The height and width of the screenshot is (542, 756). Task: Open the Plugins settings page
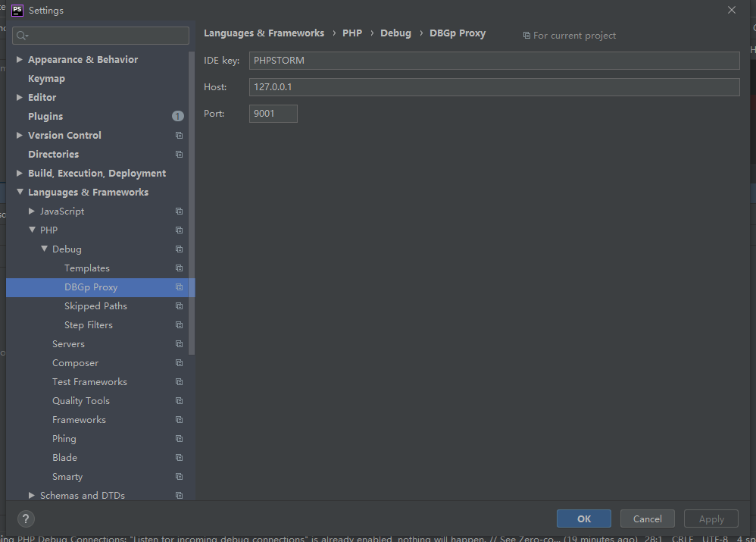coord(45,116)
